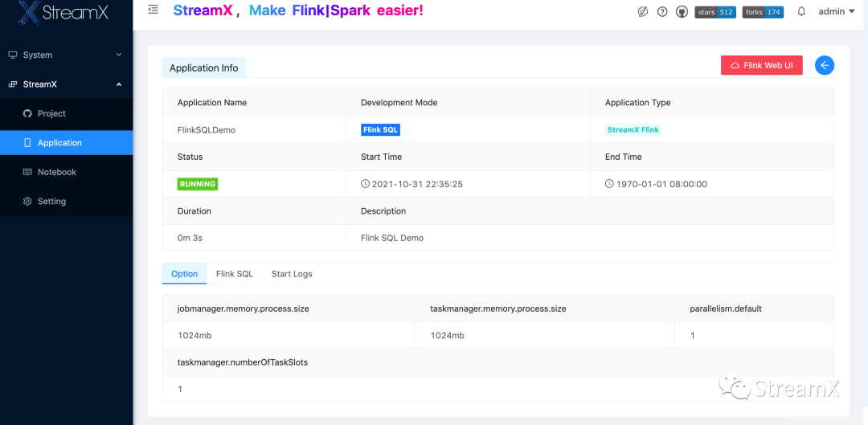Click the StreamX Flink application type tag
868x425 pixels.
tap(633, 130)
